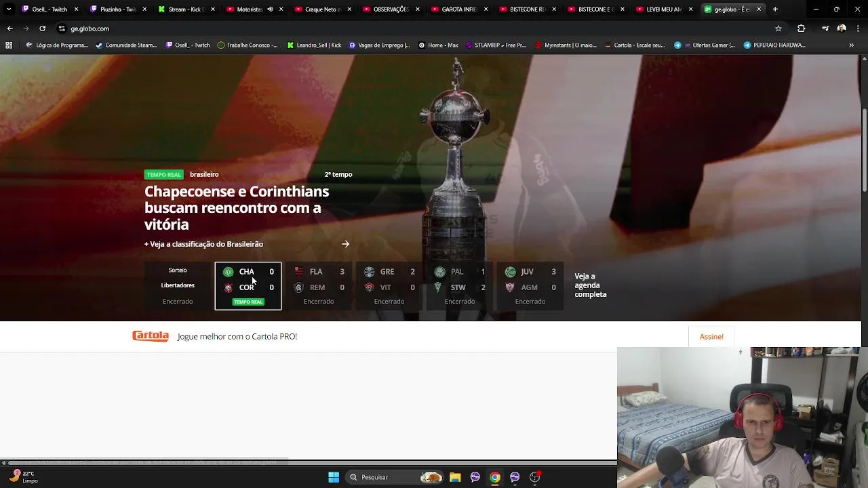
Task: Open a new browser tab
Action: click(x=775, y=9)
